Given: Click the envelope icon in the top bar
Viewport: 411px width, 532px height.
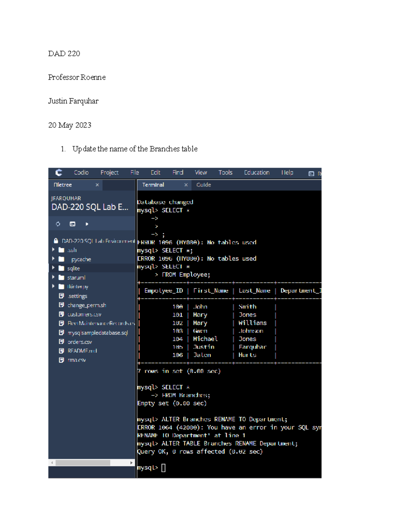Looking at the screenshot, I should pyautogui.click(x=311, y=173).
